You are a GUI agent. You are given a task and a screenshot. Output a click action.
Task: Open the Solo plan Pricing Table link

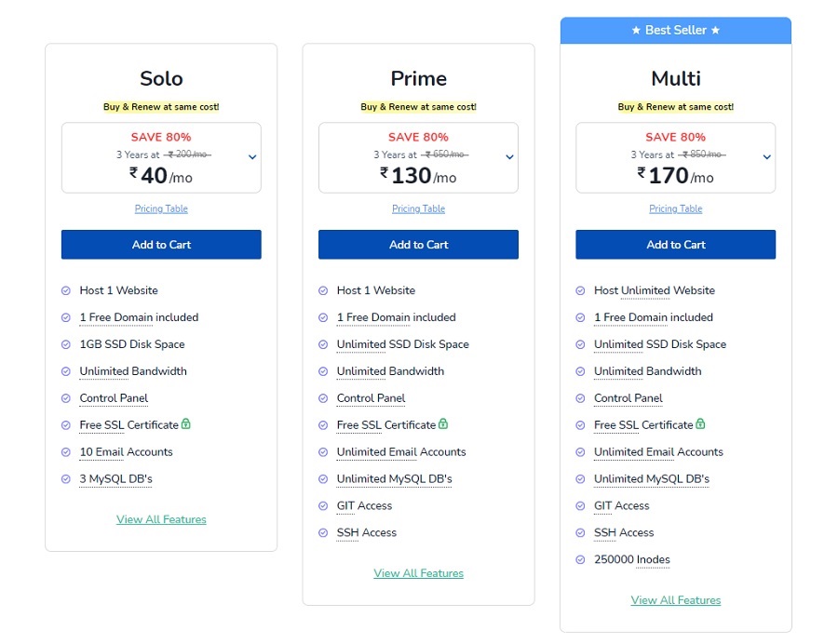(x=161, y=208)
